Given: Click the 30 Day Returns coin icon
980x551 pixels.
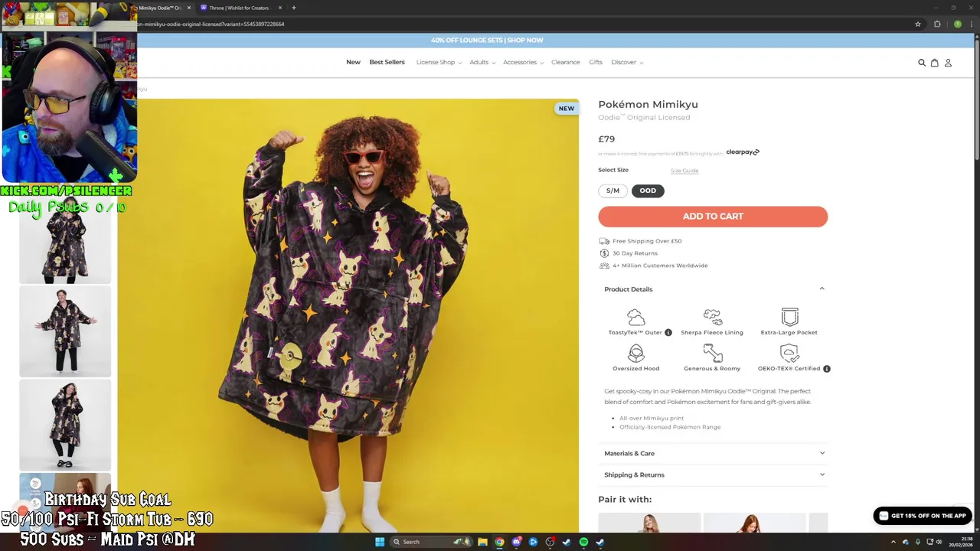Looking at the screenshot, I should point(605,253).
